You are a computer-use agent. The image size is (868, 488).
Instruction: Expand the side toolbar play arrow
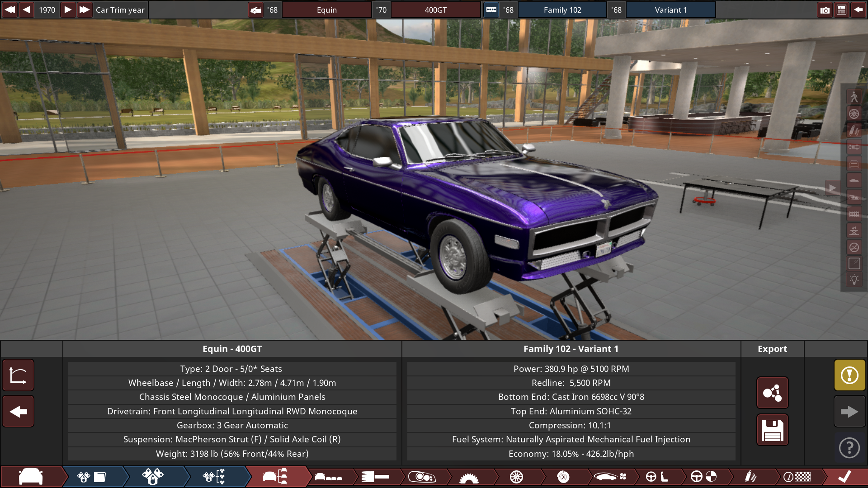(832, 188)
